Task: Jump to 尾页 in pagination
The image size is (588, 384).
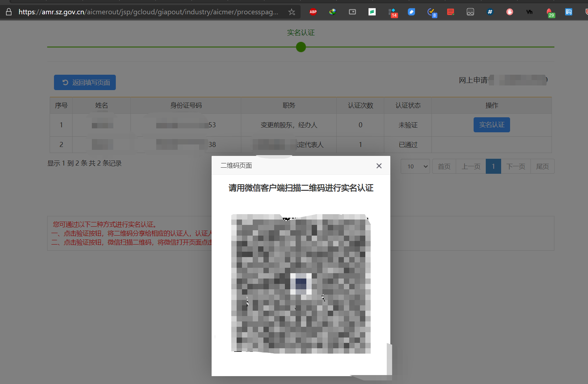Action: (x=542, y=166)
